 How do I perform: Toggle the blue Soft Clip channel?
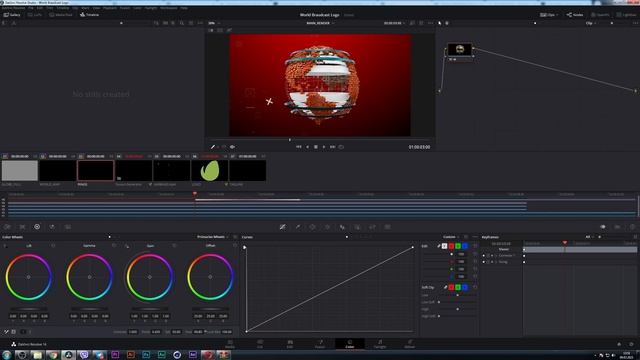click(x=465, y=287)
